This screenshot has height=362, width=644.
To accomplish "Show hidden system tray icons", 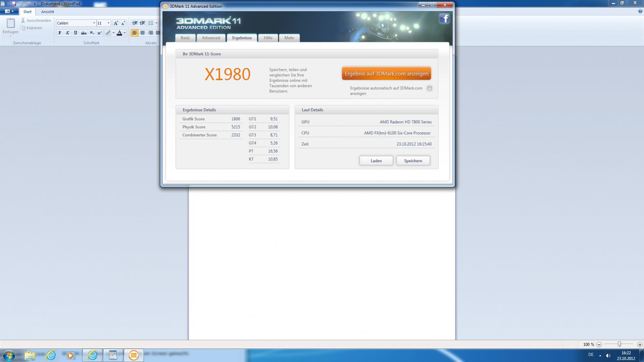I will [600, 355].
